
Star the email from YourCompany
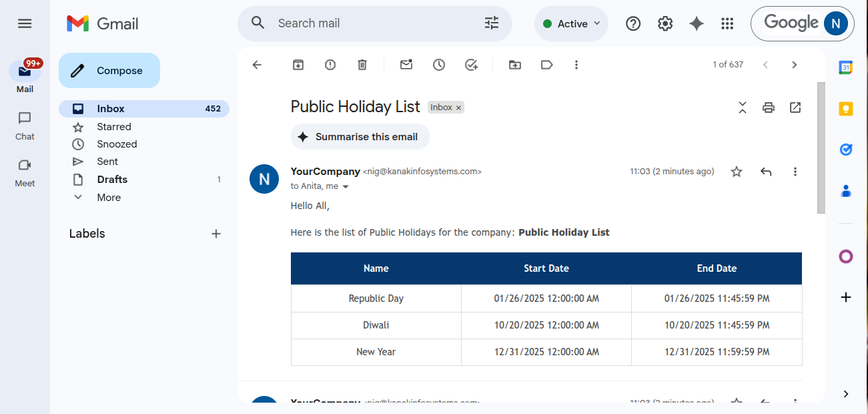[x=737, y=172]
